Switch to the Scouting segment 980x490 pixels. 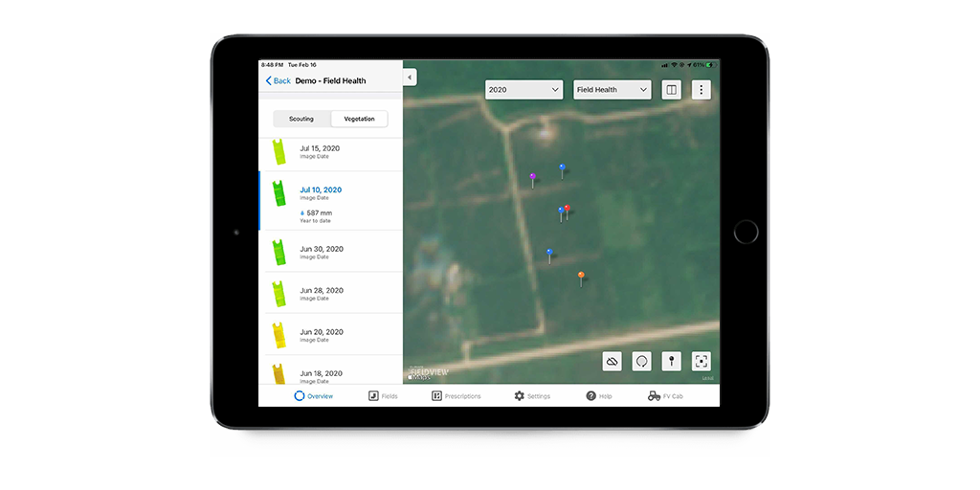point(301,120)
